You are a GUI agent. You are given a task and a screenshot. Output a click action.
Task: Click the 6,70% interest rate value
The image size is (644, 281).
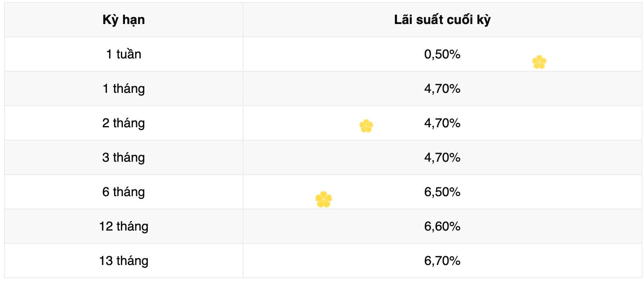click(x=442, y=261)
